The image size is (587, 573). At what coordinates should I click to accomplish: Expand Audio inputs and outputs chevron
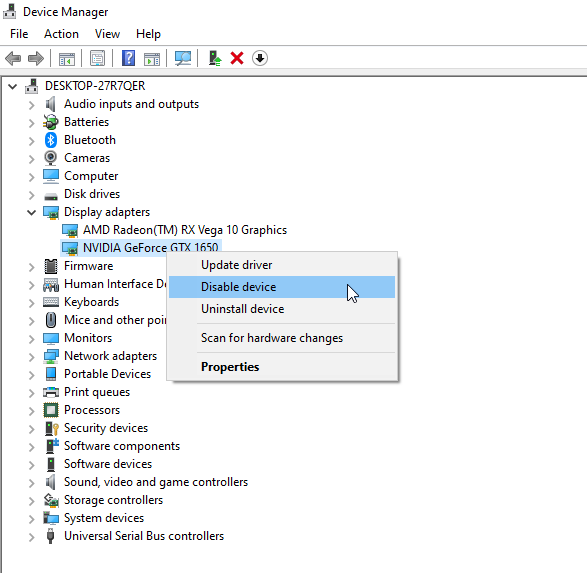(x=31, y=105)
